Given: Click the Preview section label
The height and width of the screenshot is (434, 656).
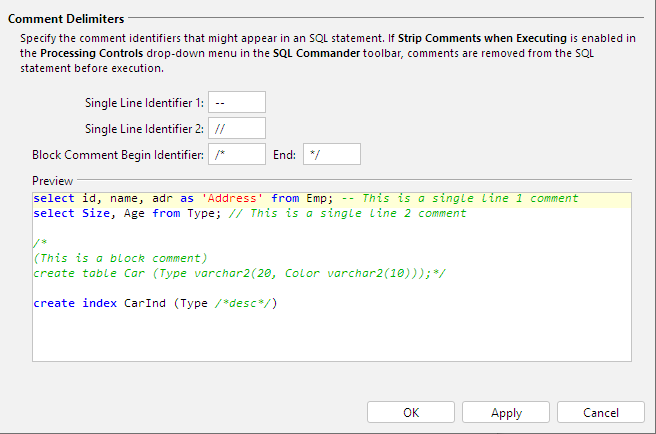Looking at the screenshot, I should coord(52,181).
